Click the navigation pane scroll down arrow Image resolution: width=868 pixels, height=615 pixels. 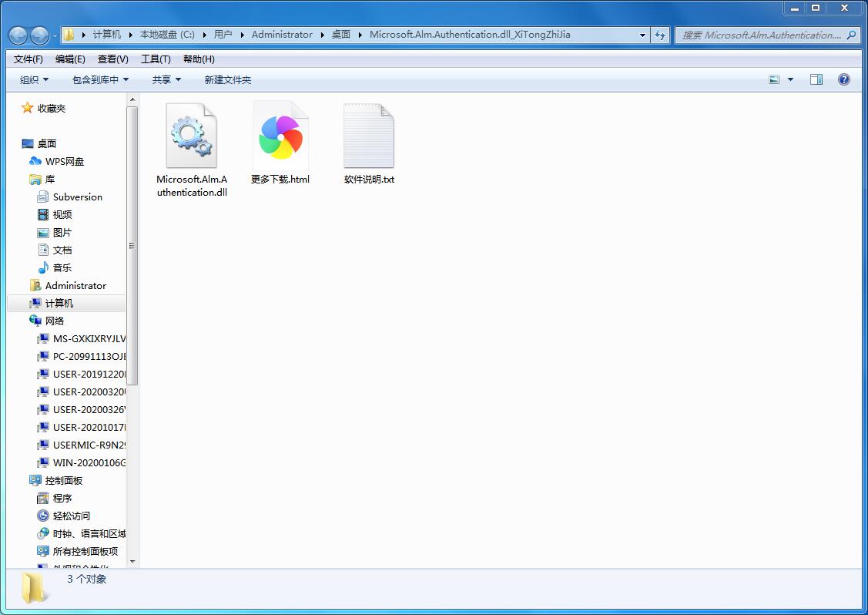tap(132, 562)
